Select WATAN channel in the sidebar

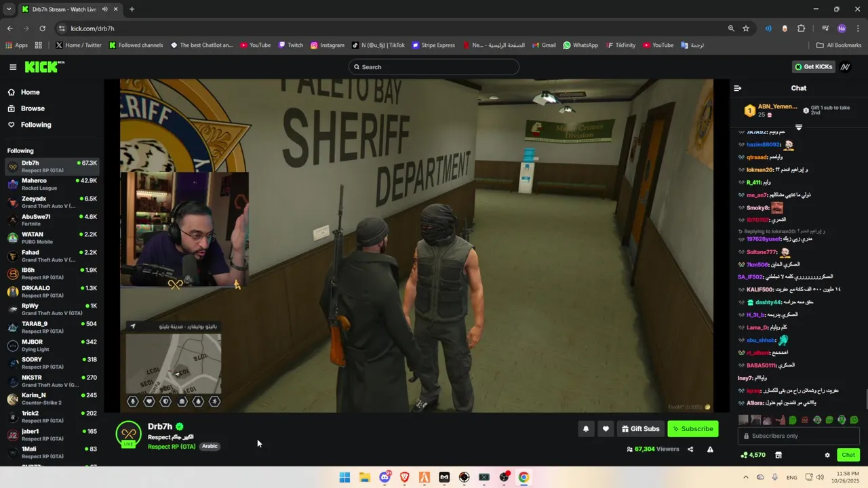(x=52, y=238)
